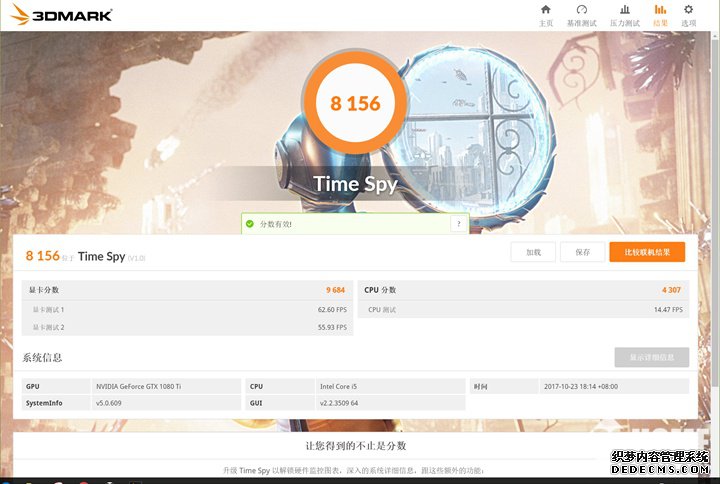The image size is (720, 484).
Task: Click the 分数有效! validity message
Action: (x=276, y=224)
